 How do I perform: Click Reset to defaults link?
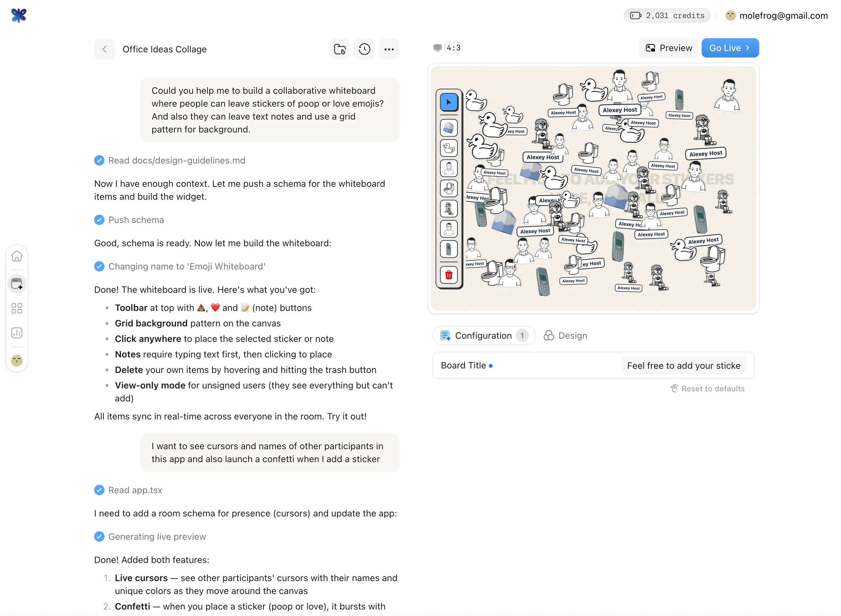[707, 388]
